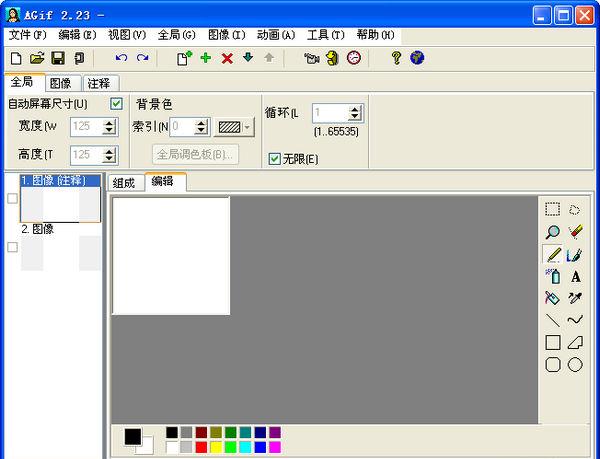Open the 动画(A) menu
600x459 pixels.
point(276,35)
